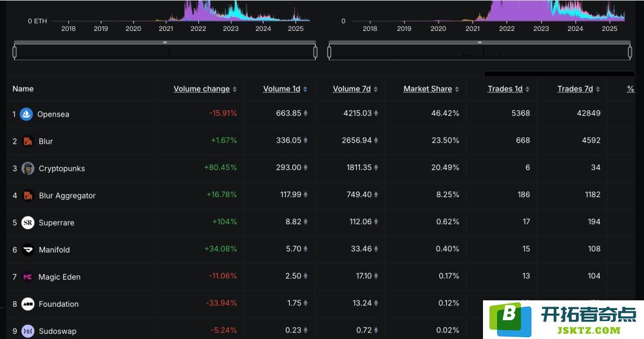Click the Manifold logo icon
Screen dimensions: 644x339
click(28, 250)
